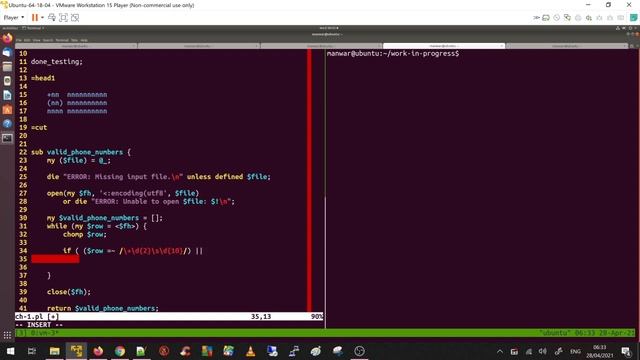
Task: Open Help icon in Ubuntu dock
Action: pos(7,124)
